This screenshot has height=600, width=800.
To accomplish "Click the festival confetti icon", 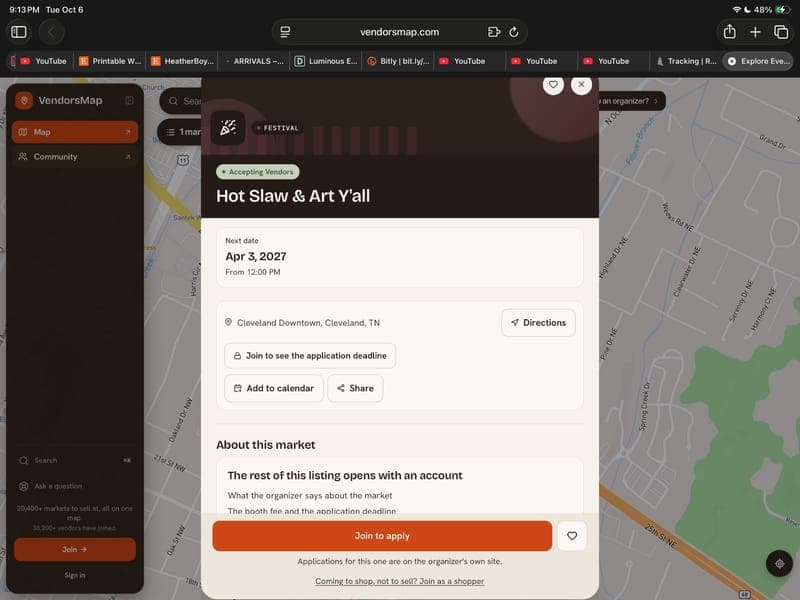I will (228, 128).
